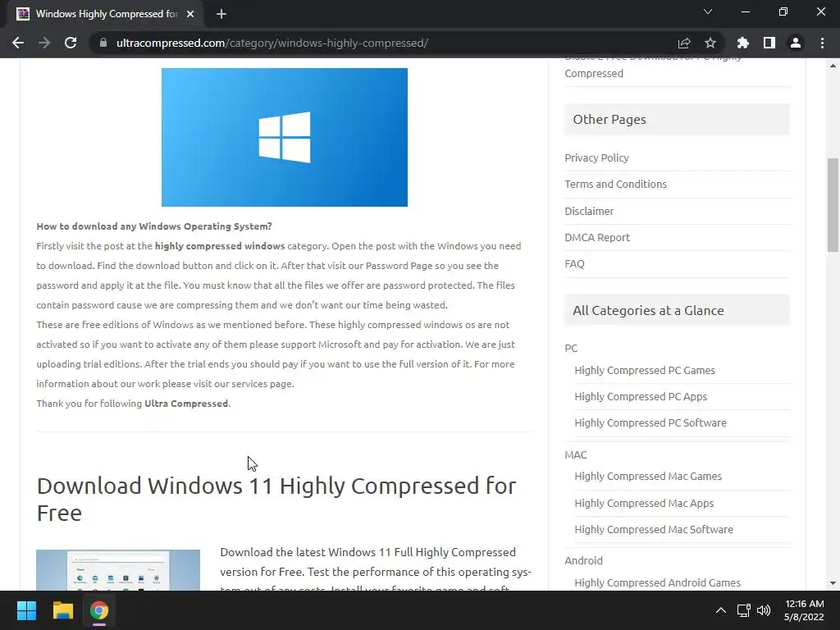Open the Android category link
This screenshot has height=630, width=840.
pos(583,560)
